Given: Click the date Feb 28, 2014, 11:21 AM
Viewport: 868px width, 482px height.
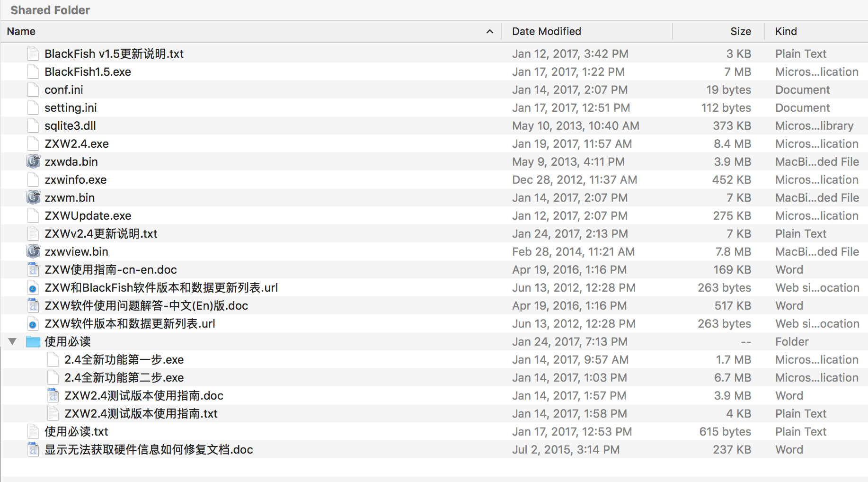Looking at the screenshot, I should tap(574, 251).
